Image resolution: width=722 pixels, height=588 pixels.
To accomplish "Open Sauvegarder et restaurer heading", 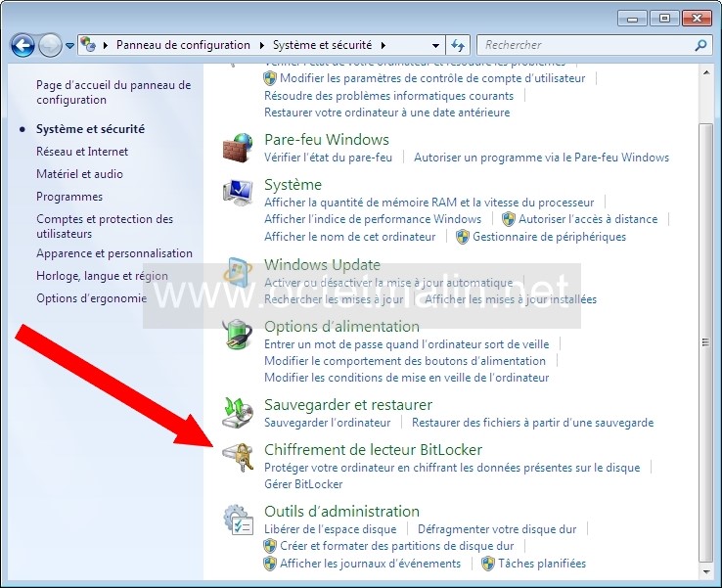I will (x=348, y=405).
